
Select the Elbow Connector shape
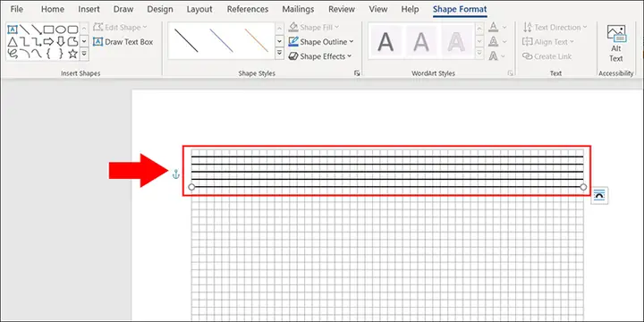25,41
